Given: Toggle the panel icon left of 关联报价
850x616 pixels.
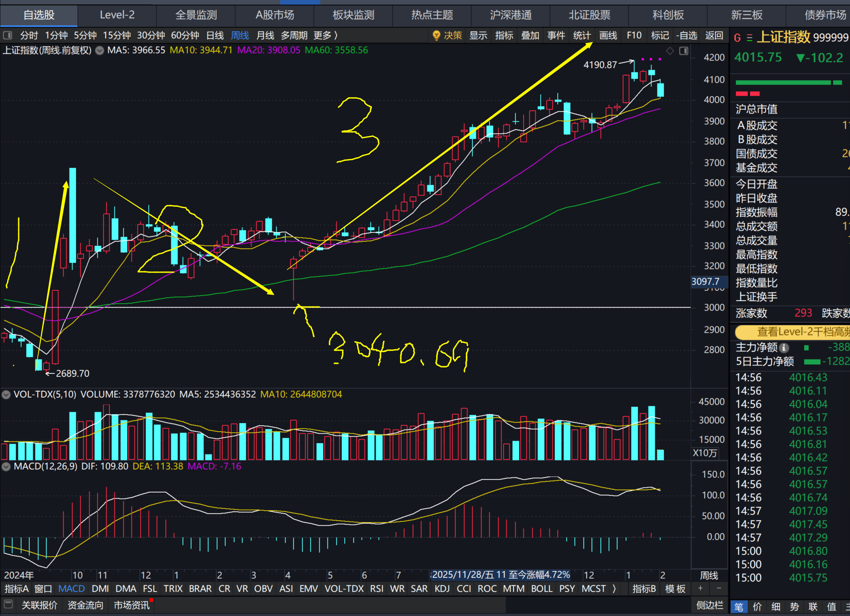Looking at the screenshot, I should [8, 605].
